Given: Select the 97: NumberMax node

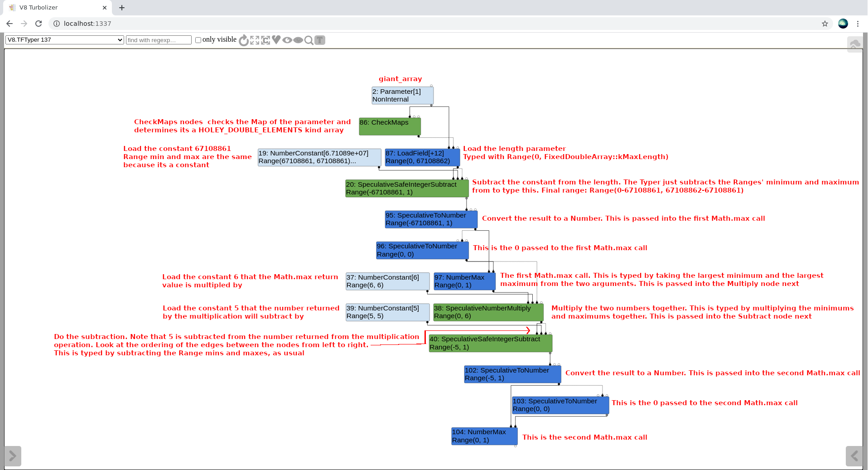Looking at the screenshot, I should tap(464, 281).
